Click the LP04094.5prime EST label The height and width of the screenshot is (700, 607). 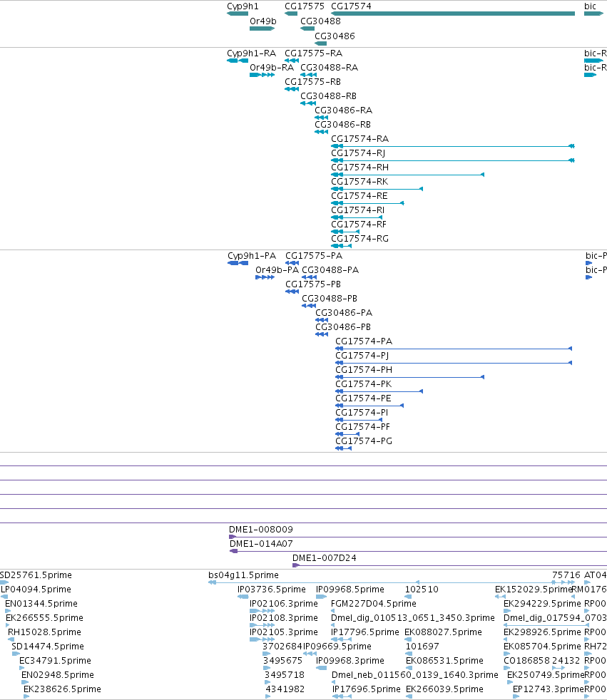[x=36, y=590]
